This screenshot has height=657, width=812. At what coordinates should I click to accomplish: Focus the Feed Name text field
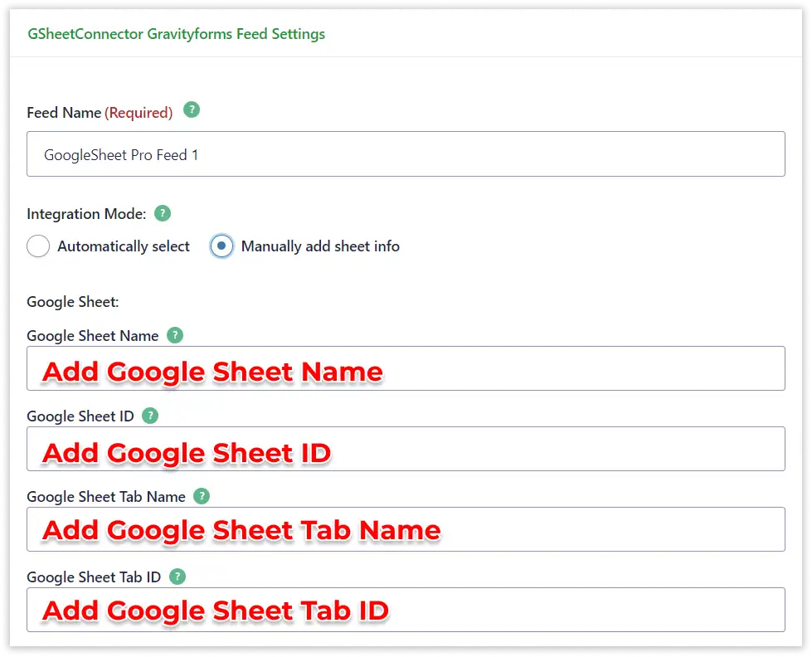(x=406, y=154)
